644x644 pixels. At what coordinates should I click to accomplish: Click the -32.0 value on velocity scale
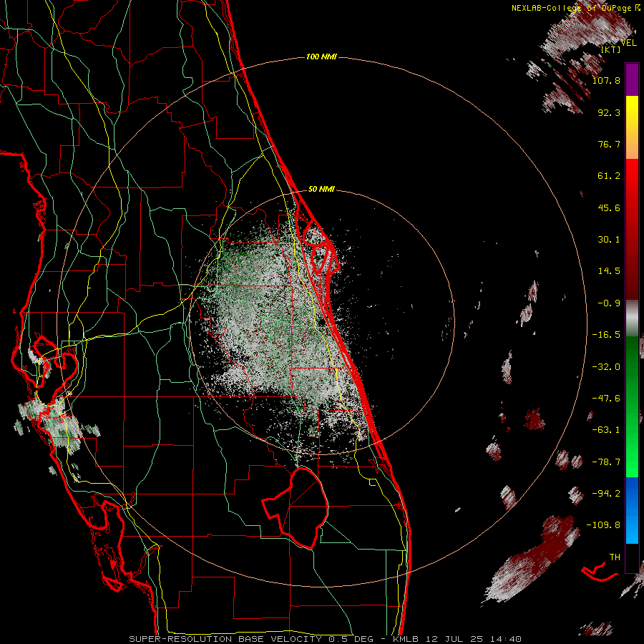click(606, 367)
